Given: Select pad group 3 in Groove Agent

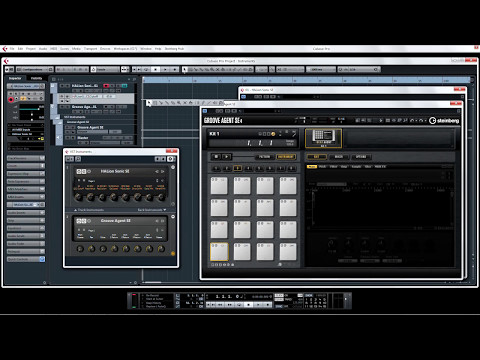Looking at the screenshot, I should (x=238, y=168).
